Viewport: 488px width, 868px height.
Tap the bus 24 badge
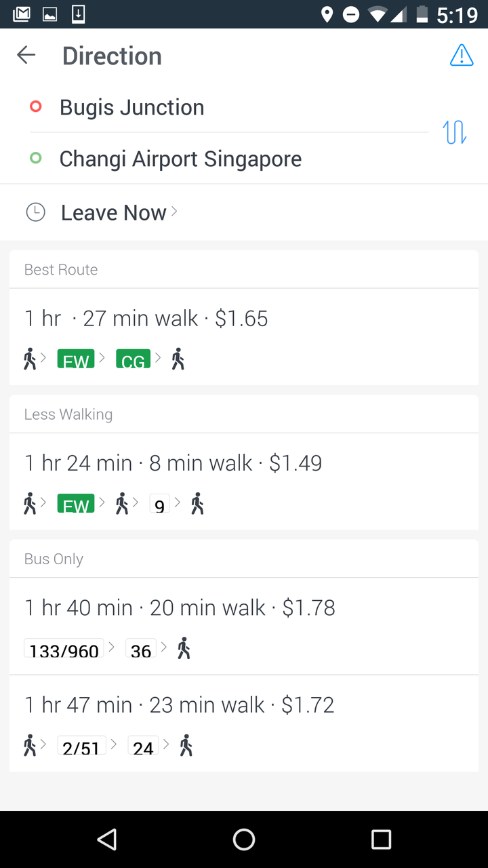click(x=143, y=747)
